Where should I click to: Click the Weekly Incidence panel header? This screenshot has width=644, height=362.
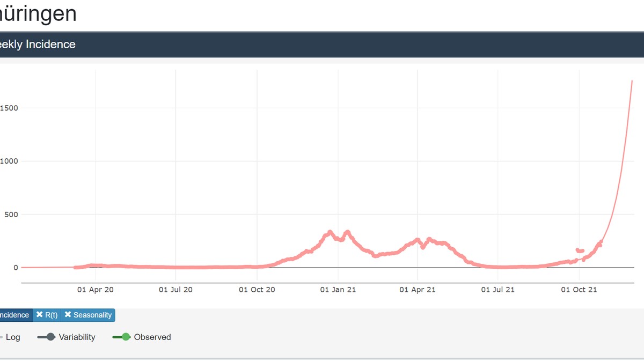click(38, 45)
